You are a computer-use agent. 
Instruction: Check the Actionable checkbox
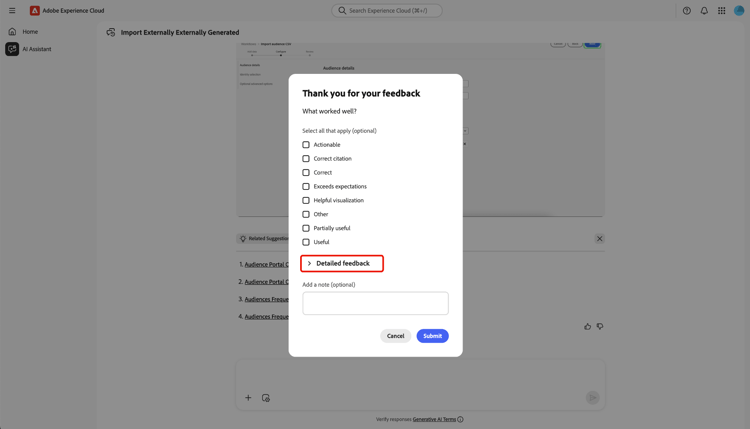[306, 144]
